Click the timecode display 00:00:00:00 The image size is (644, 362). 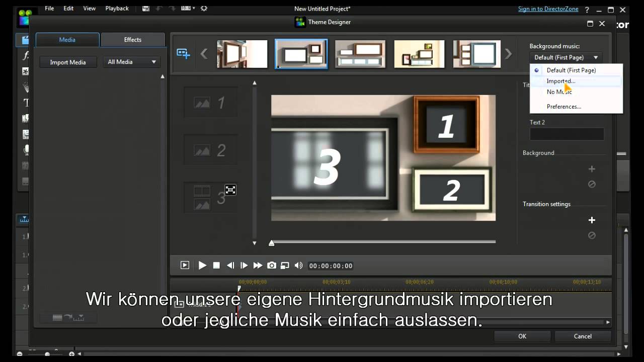[x=331, y=265]
